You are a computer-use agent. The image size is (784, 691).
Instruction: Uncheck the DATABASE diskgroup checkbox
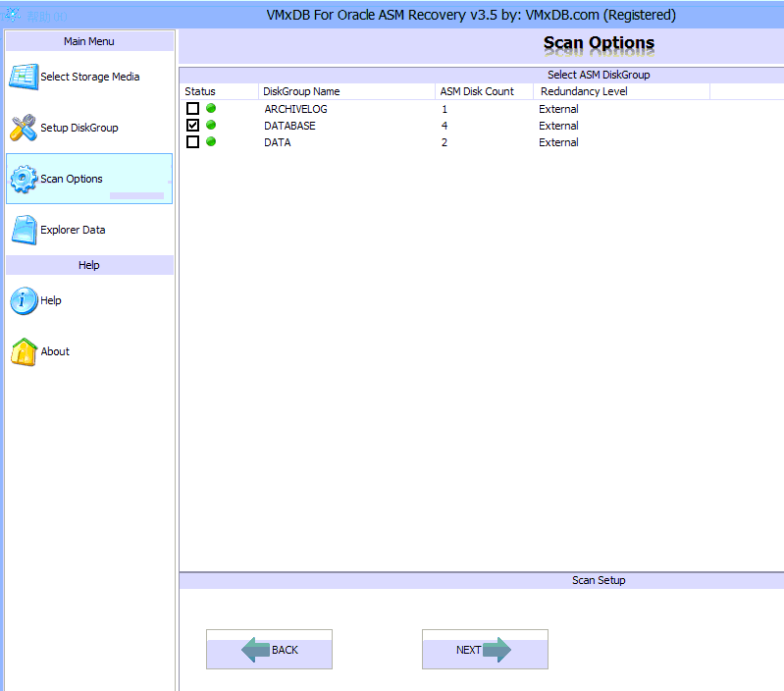click(x=192, y=125)
